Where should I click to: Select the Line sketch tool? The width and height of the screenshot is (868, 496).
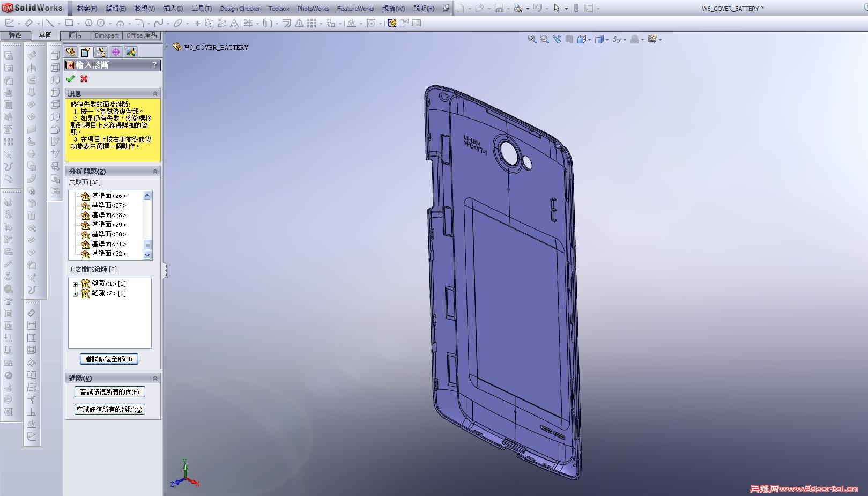[x=49, y=23]
